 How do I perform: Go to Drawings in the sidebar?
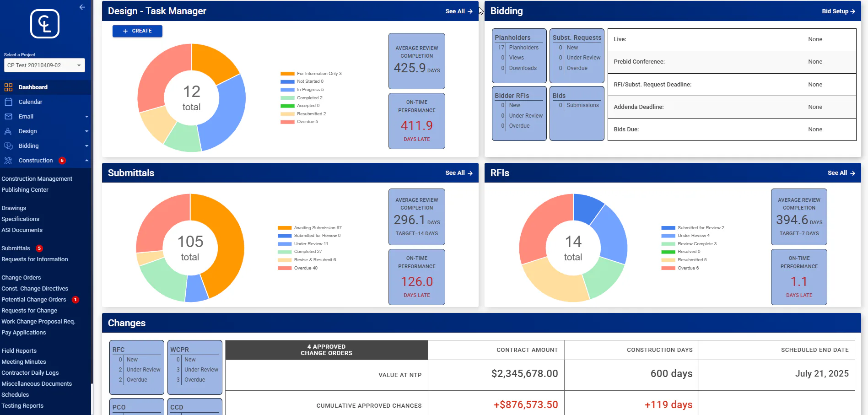(14, 208)
